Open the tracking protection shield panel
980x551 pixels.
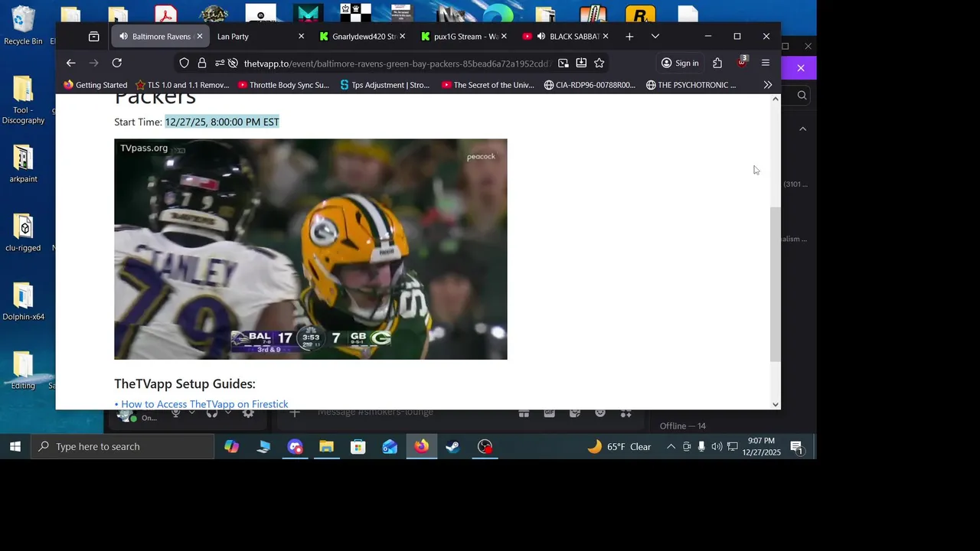[184, 63]
